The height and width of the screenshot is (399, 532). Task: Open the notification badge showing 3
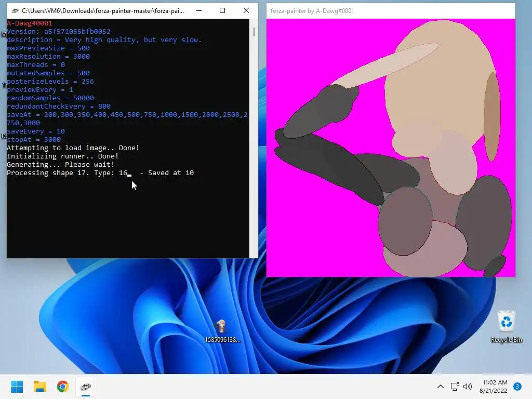click(517, 387)
